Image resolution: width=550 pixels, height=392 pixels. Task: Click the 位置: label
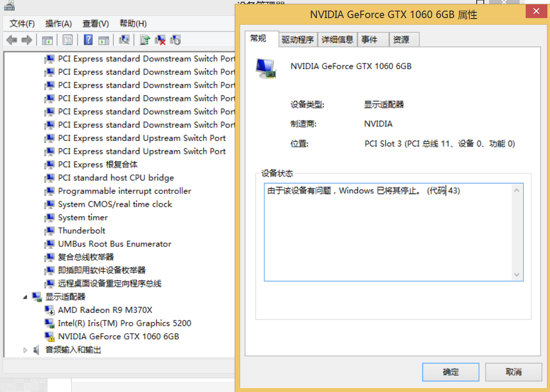[299, 143]
